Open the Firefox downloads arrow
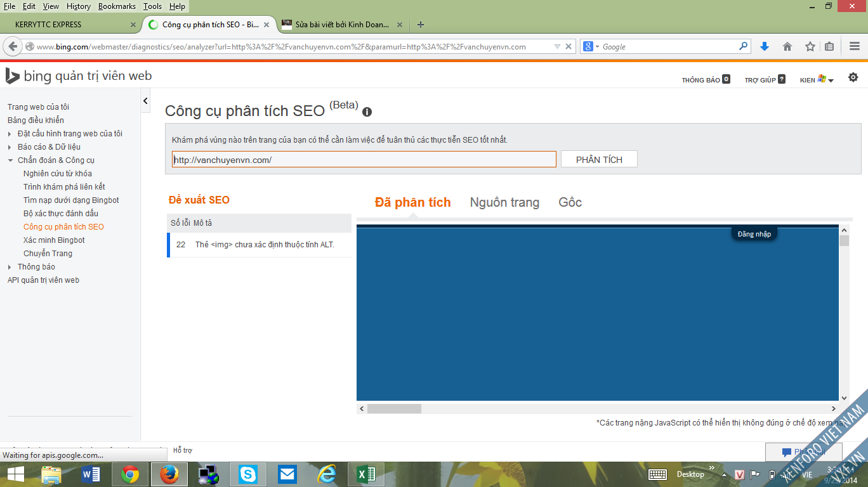This screenshot has height=487, width=868. click(x=765, y=46)
